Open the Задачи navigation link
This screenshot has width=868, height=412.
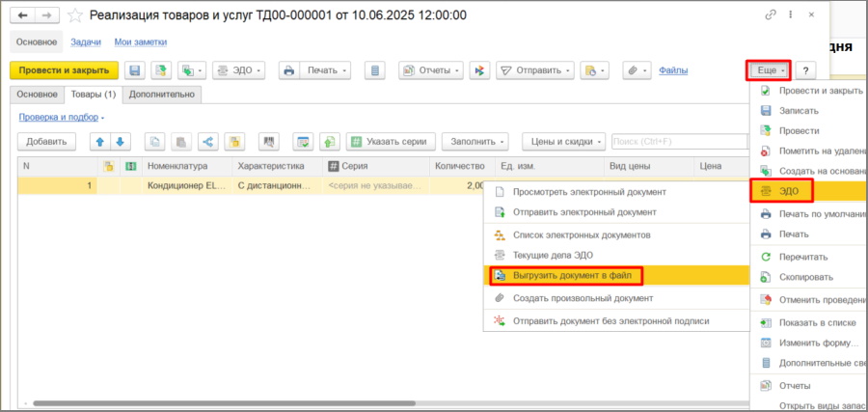click(x=85, y=42)
